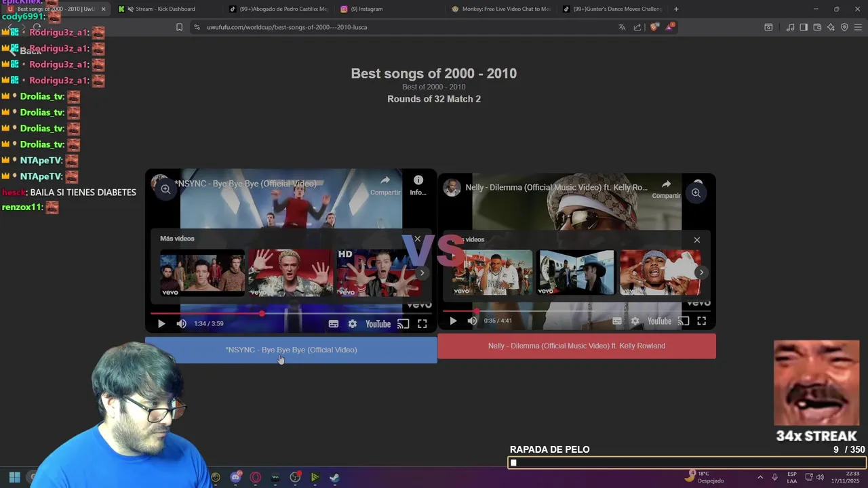Toggle subtitles on the Nelly video

(x=616, y=321)
